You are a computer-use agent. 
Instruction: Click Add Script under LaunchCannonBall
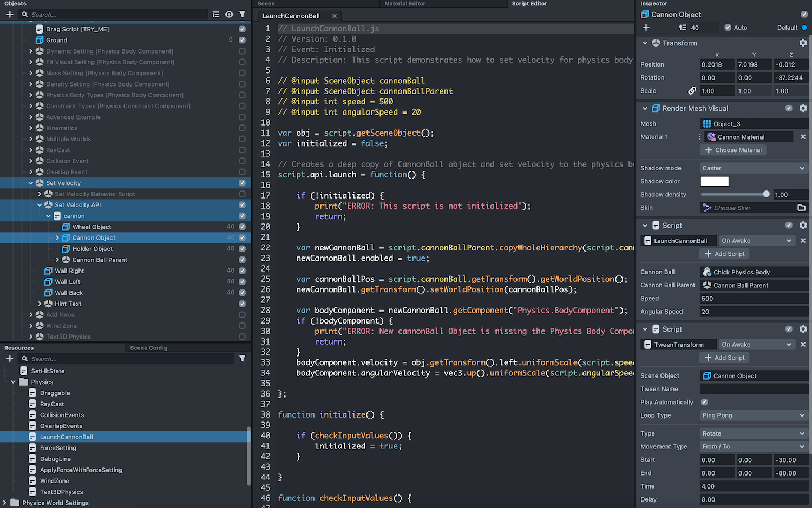[x=724, y=254]
